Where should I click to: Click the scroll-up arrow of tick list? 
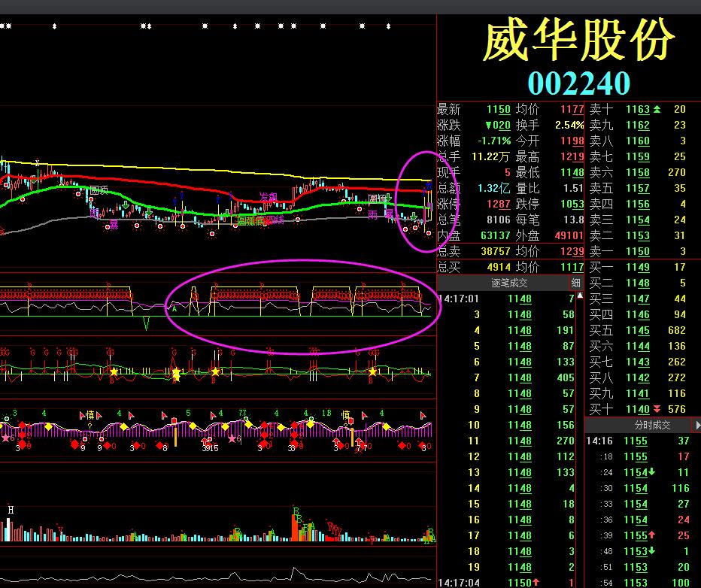[581, 296]
